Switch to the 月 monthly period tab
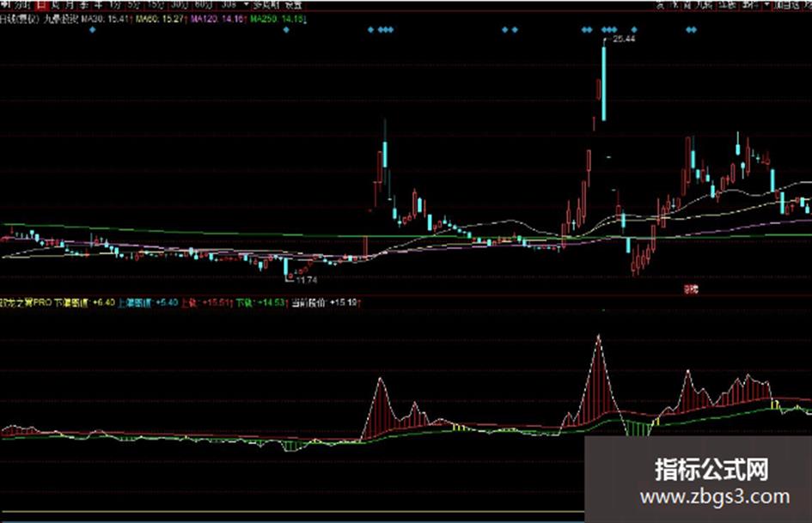The height and width of the screenshot is (523, 812). pos(70,5)
